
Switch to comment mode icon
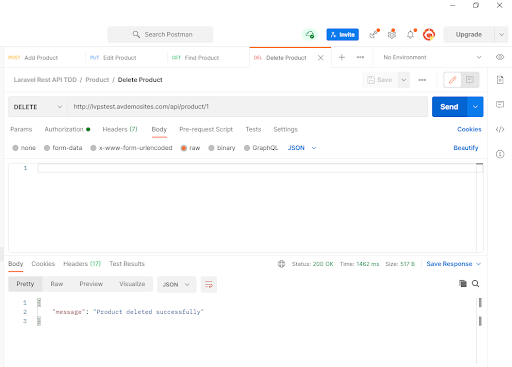pos(470,80)
